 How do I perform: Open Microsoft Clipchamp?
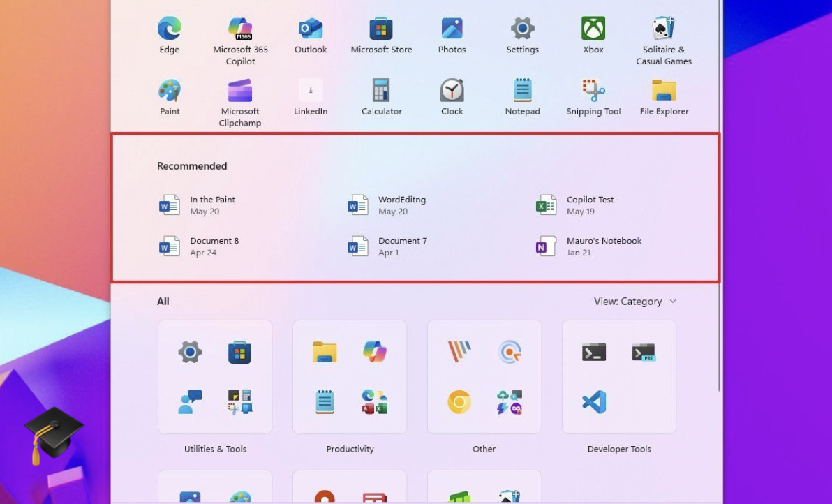pyautogui.click(x=240, y=103)
